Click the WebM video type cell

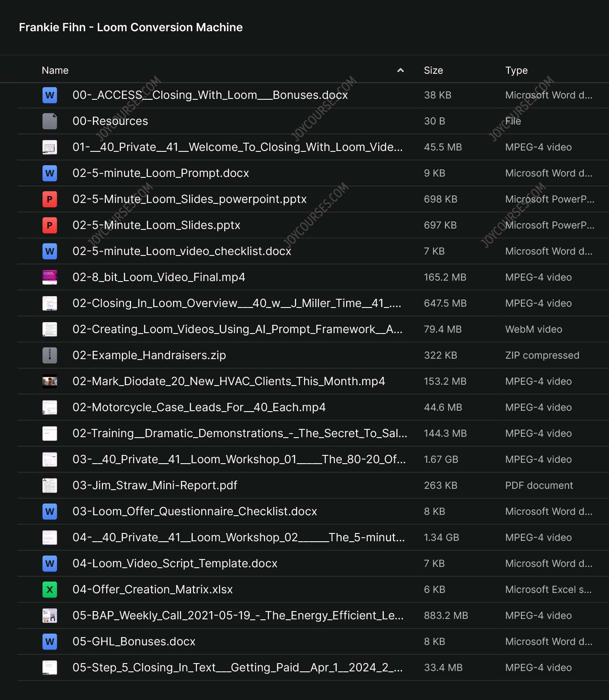(x=534, y=329)
